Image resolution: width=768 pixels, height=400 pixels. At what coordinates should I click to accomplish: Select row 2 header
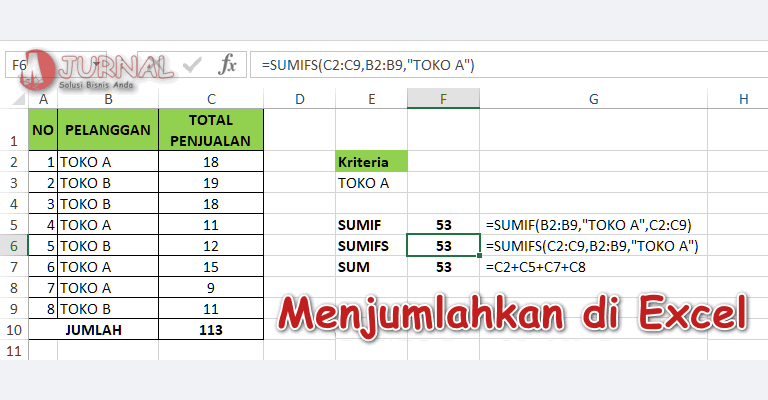pyautogui.click(x=14, y=162)
